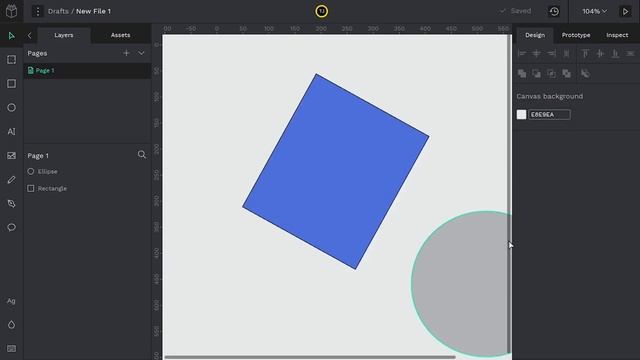Open the Prototype tab

[x=576, y=35]
